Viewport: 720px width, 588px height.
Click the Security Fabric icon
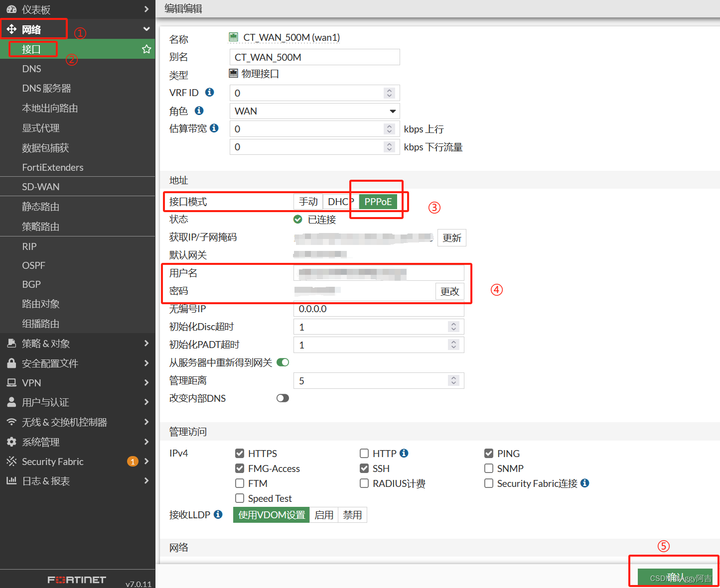click(x=11, y=461)
